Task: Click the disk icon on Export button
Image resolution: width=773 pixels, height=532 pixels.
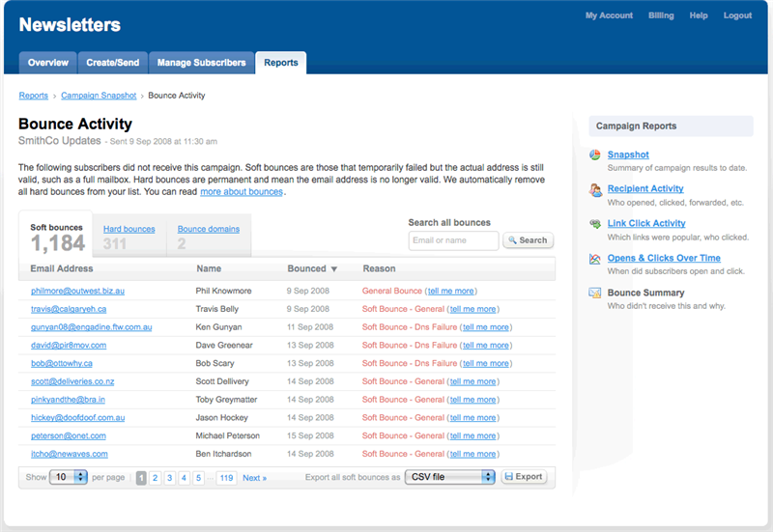Action: coord(508,477)
